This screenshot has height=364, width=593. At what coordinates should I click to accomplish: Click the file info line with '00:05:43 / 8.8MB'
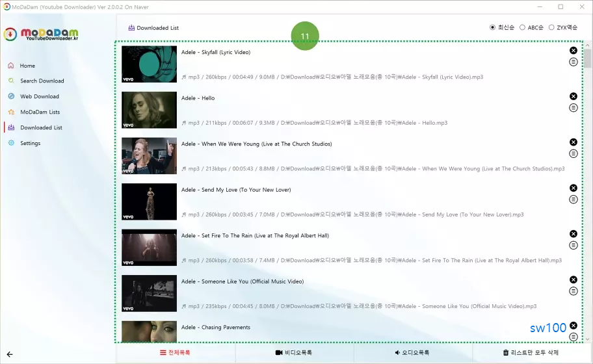coord(373,168)
